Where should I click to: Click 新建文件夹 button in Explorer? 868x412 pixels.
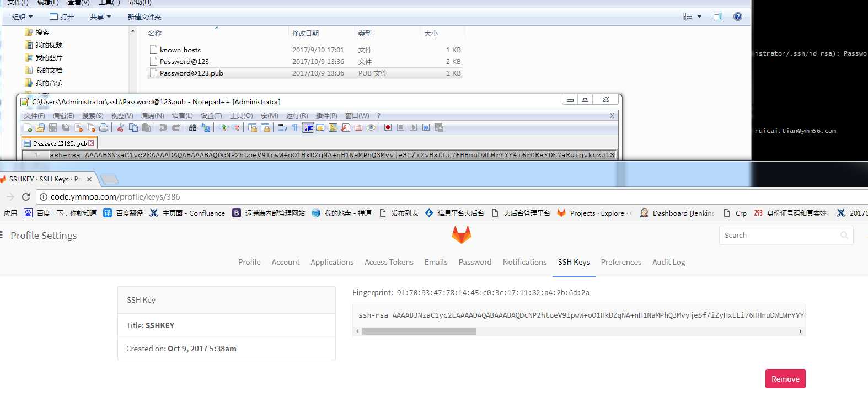144,17
